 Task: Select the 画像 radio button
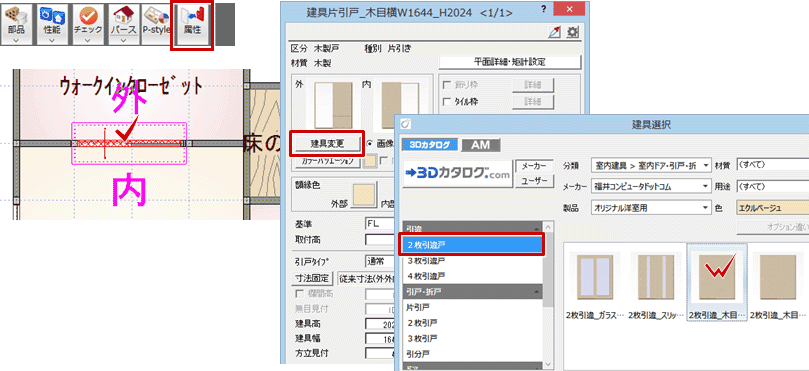point(369,143)
